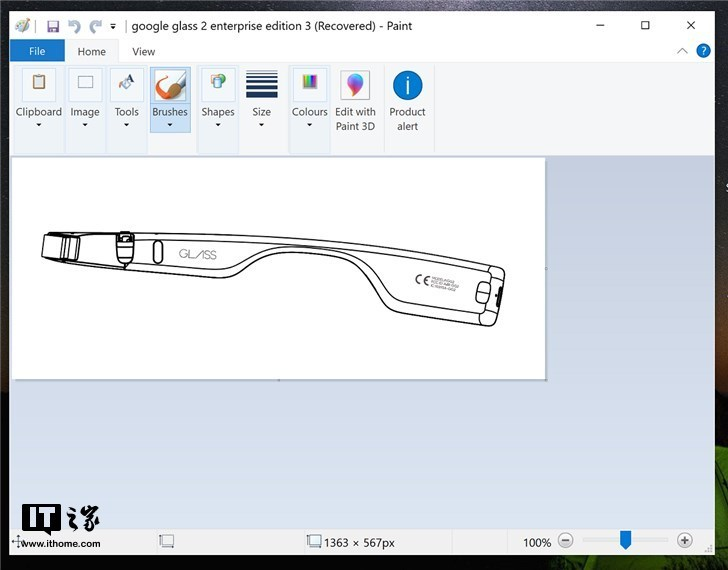The height and width of the screenshot is (570, 728).
Task: Save the file with floppy disk icon
Action: point(53,26)
